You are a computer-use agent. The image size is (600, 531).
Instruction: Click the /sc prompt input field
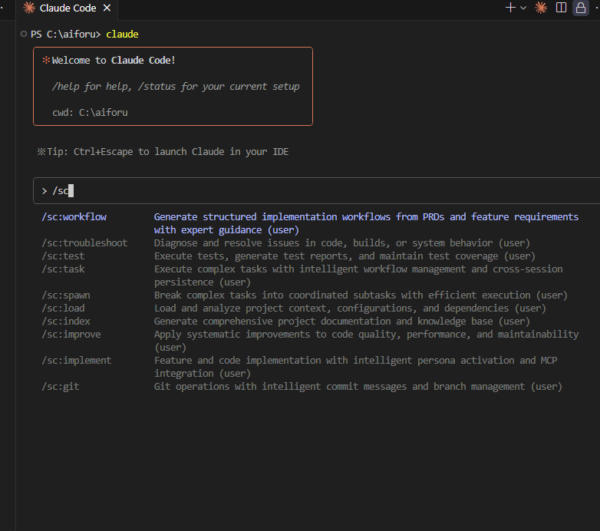[316, 191]
